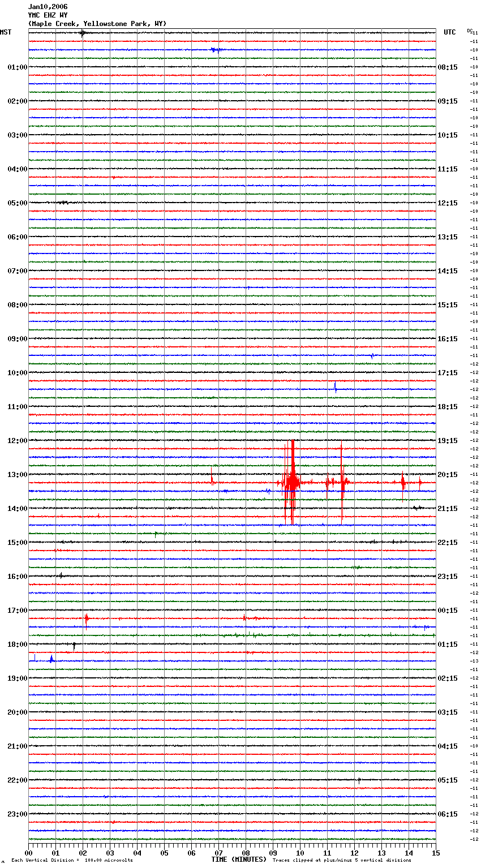Select the 09:00 MST time label

18,339
